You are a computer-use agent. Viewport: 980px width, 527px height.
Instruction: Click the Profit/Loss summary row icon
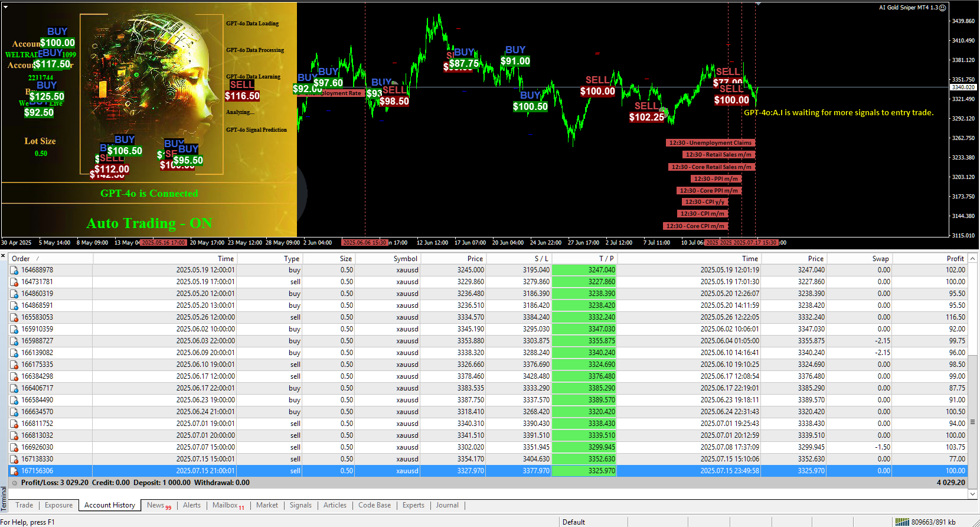[x=15, y=483]
